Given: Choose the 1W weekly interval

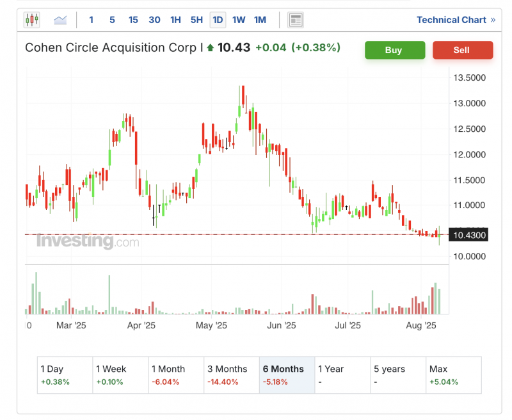Looking at the screenshot, I should [239, 20].
